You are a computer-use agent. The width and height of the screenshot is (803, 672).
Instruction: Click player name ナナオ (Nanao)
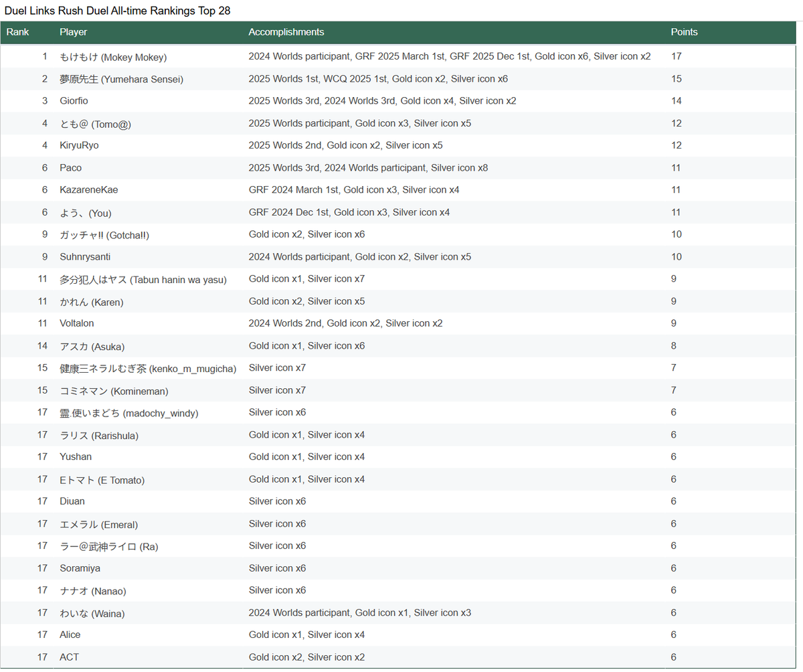92,590
